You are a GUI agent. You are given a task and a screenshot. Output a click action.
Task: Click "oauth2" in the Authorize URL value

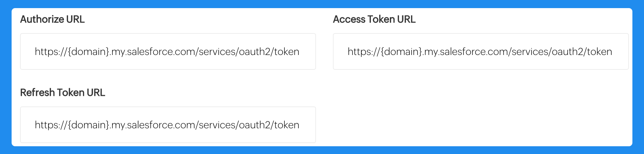point(255,52)
